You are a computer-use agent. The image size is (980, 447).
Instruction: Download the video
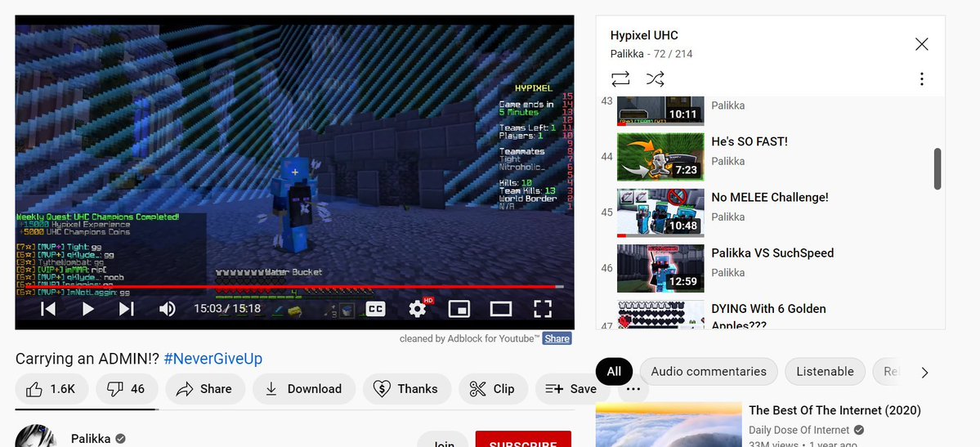point(304,389)
